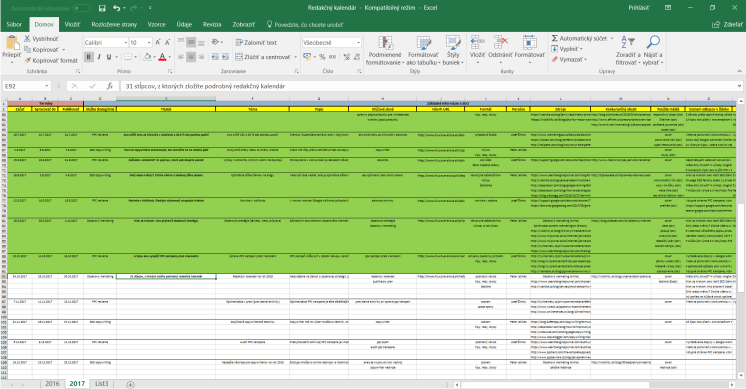Screen dimensions: 746x389
Task: Click the accounting currency format icon
Action: [307, 57]
